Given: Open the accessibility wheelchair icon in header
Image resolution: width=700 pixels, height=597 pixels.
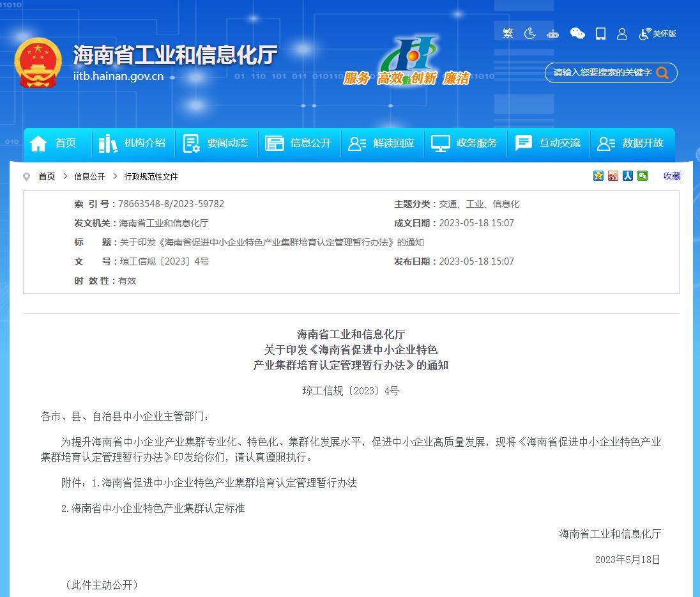Looking at the screenshot, I should coord(530,33).
